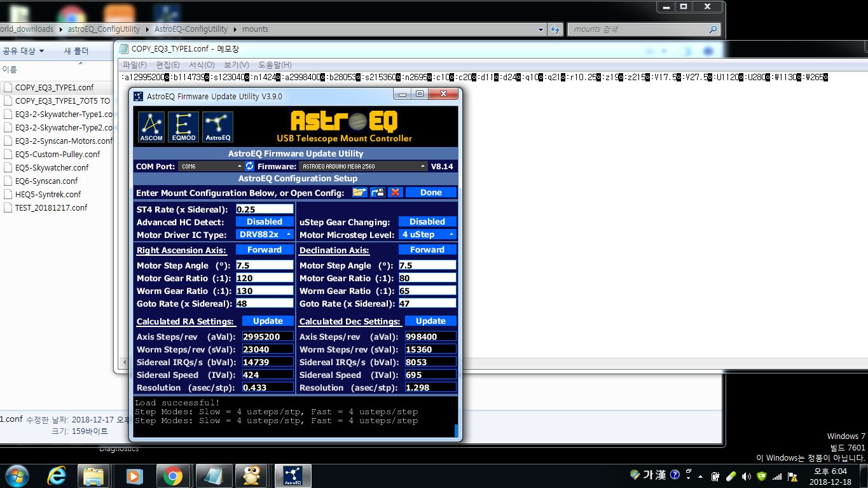The image size is (868, 488).
Task: Click 새 폴더 button in Explorer toolbar
Action: coord(76,51)
